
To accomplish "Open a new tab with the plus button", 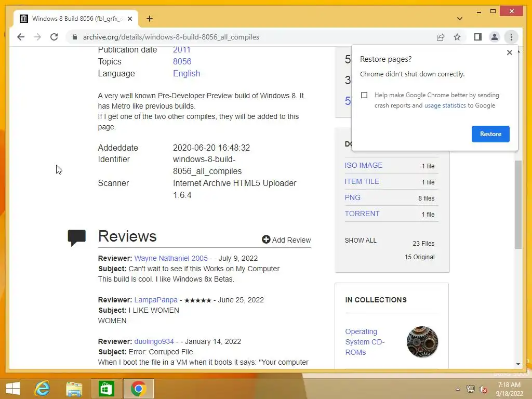I will point(149,19).
